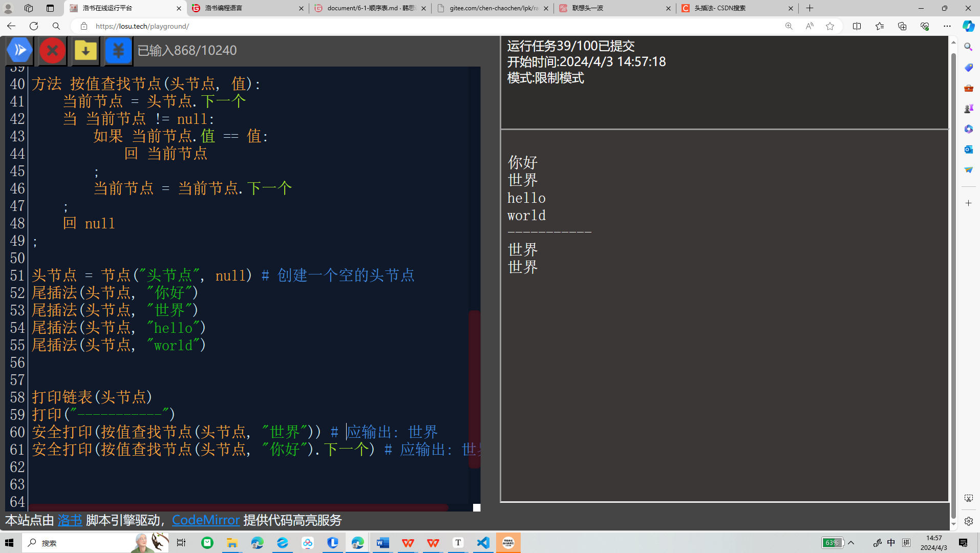This screenshot has height=553, width=980.
Task: Open tab actions menu icon
Action: (x=50, y=8)
